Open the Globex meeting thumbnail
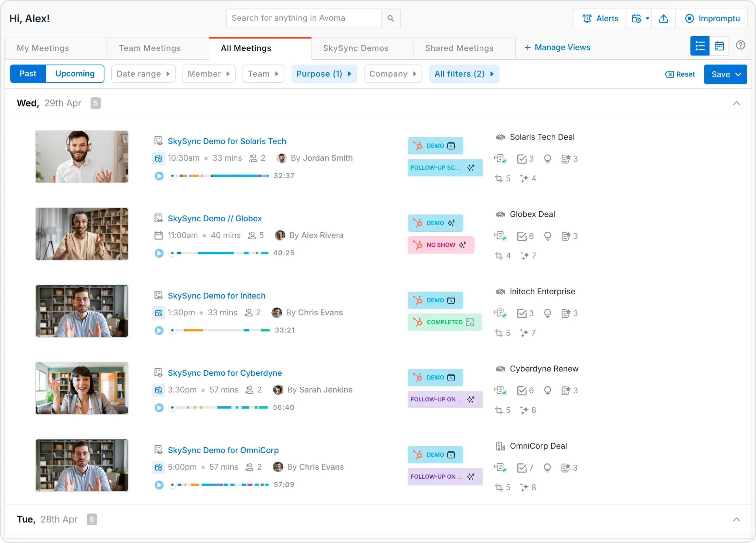Image resolution: width=756 pixels, height=543 pixels. click(x=82, y=234)
